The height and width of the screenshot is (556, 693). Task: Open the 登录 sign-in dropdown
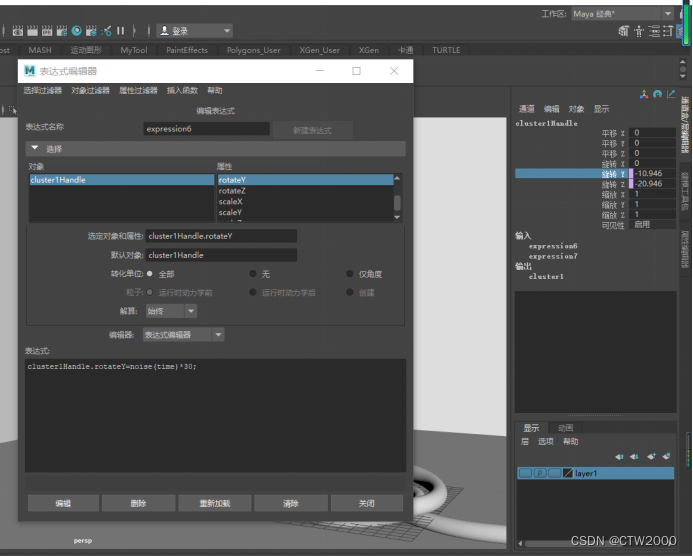click(194, 31)
